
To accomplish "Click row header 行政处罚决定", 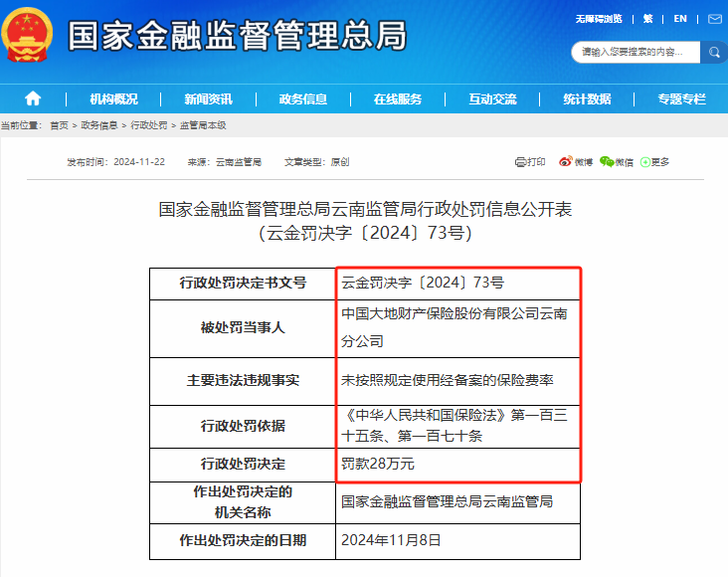I will (x=243, y=464).
